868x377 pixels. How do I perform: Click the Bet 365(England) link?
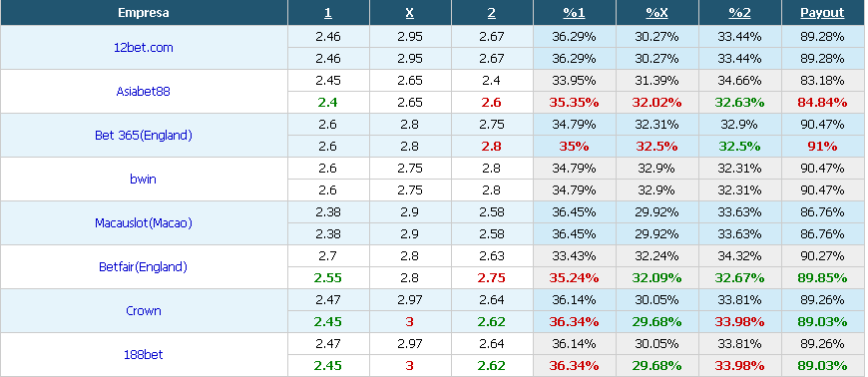click(x=144, y=135)
